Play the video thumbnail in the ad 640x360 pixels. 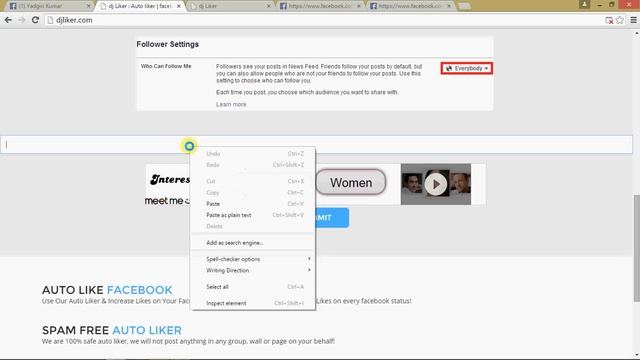(x=436, y=184)
